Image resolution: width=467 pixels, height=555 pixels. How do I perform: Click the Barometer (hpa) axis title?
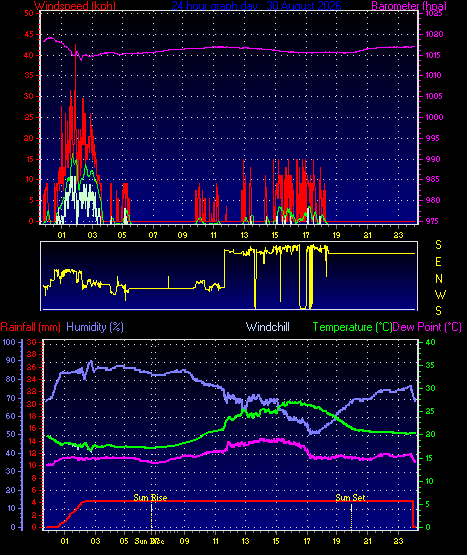(x=409, y=5)
